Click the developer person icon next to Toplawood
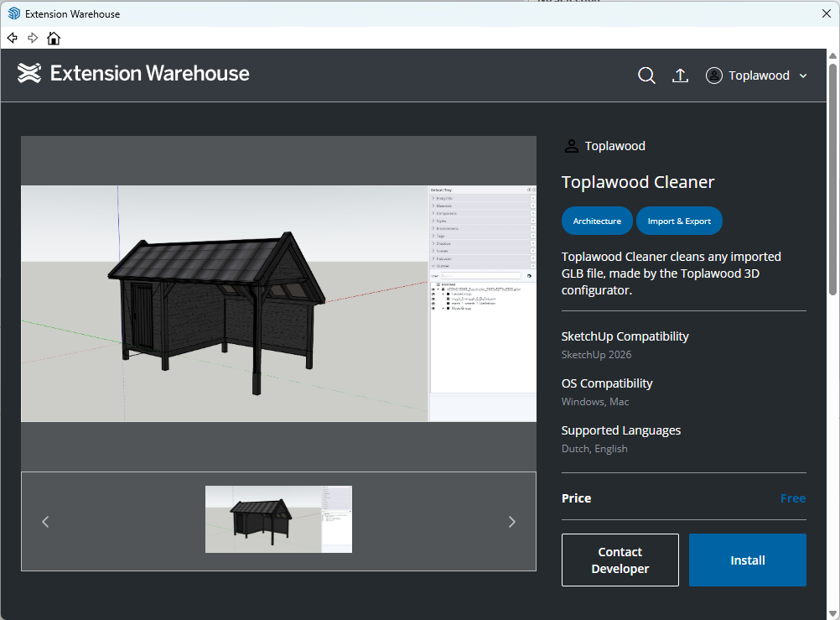Image resolution: width=840 pixels, height=620 pixels. [571, 145]
